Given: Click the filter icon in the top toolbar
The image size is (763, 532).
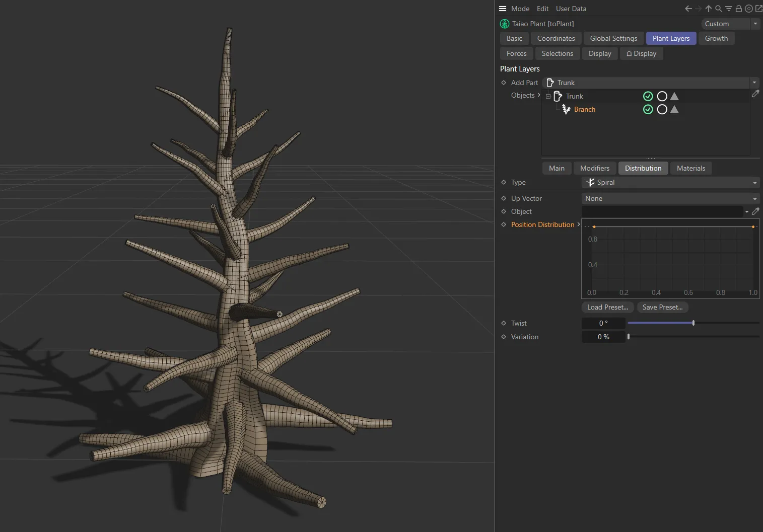Looking at the screenshot, I should coord(728,9).
